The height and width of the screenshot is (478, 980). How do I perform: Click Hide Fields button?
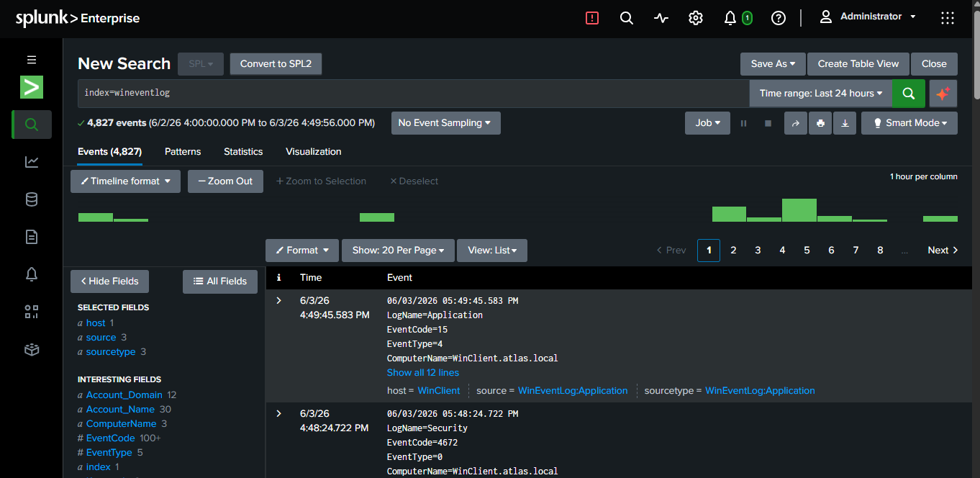point(109,281)
